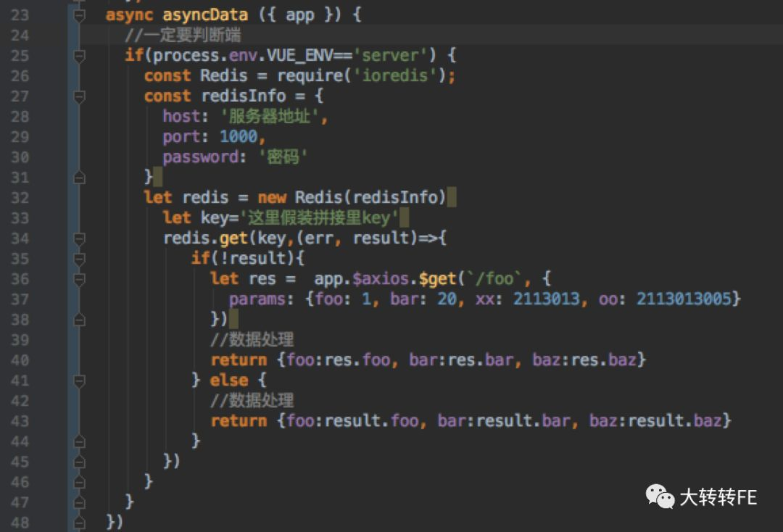Click the '/foo' template string
The width and height of the screenshot is (783, 532).
(494, 278)
